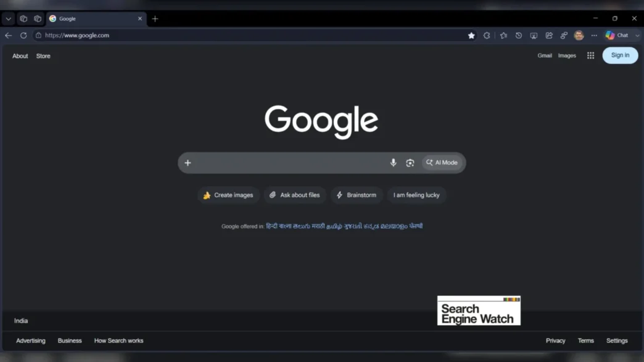Open the Extensions puzzle icon
This screenshot has width=644, height=362.
tap(487, 36)
